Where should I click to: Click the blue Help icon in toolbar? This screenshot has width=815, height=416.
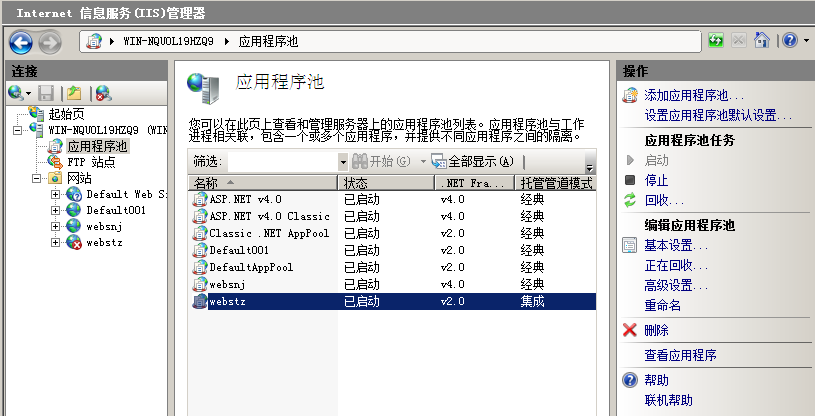(x=790, y=41)
